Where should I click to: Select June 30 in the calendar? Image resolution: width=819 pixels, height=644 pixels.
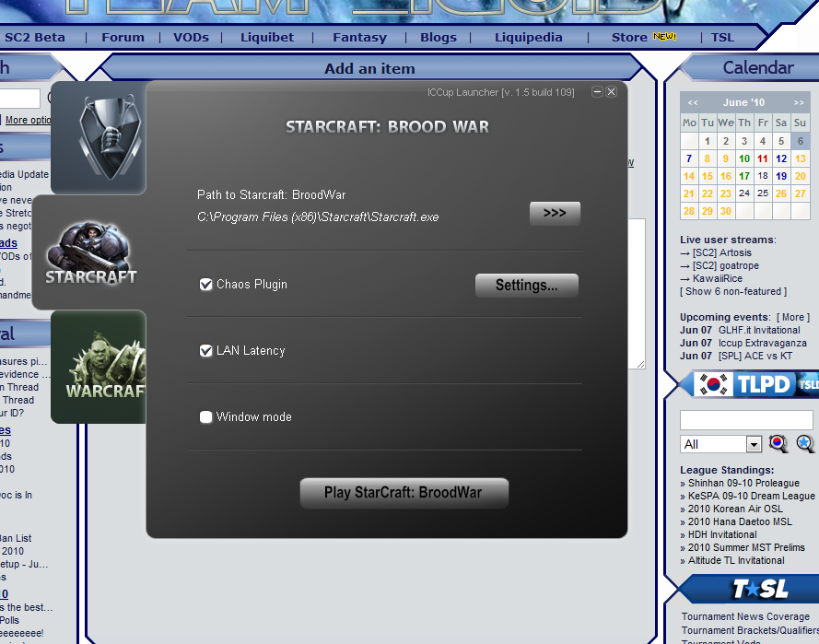(x=726, y=212)
